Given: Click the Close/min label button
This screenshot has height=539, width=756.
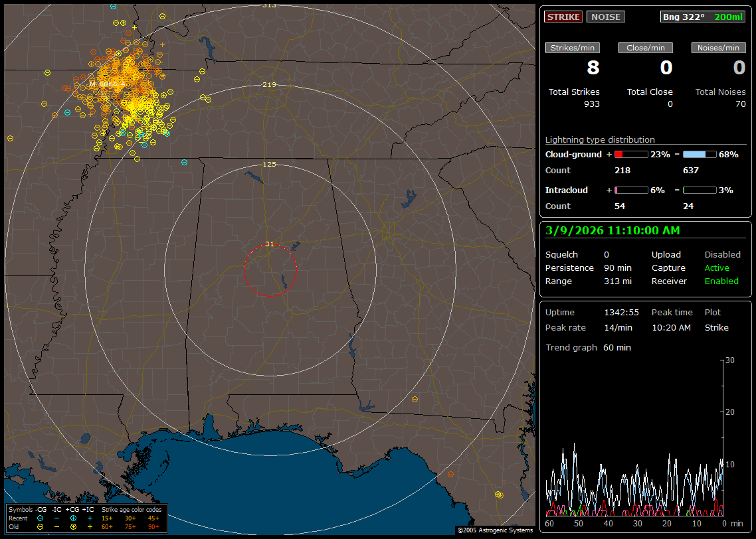Looking at the screenshot, I should click(x=646, y=48).
